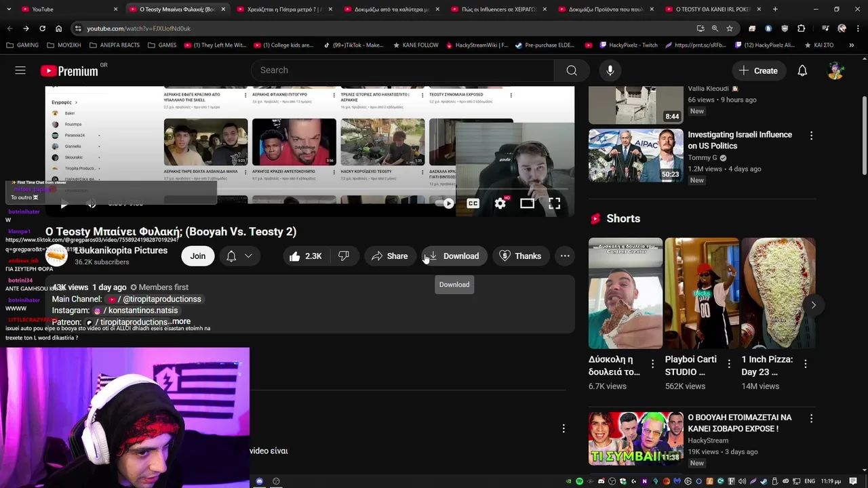Like the video (2.3K)
Viewport: 868px width, 488px height.
pos(305,256)
